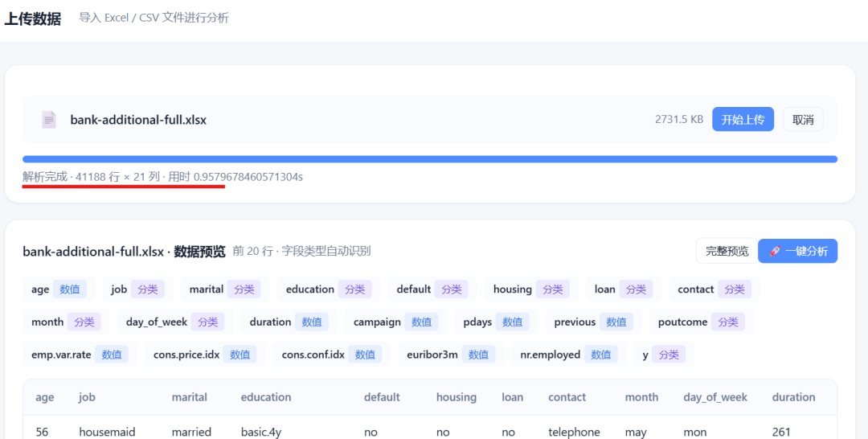Select the emp.var.rate 数值 field chip

[x=80, y=355]
